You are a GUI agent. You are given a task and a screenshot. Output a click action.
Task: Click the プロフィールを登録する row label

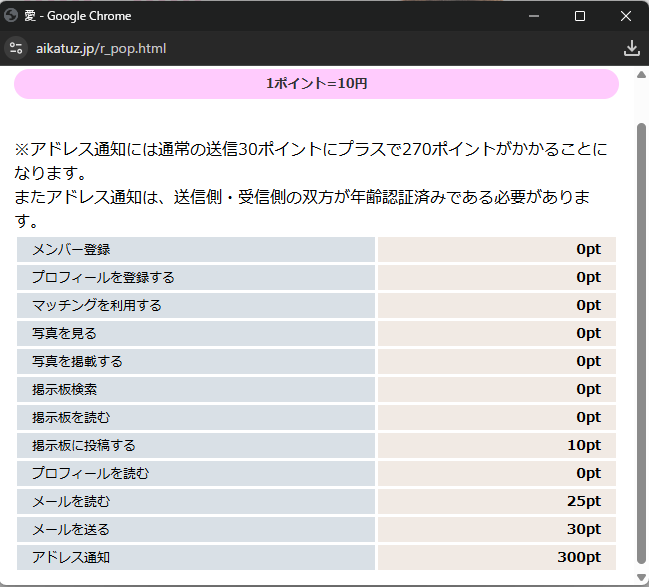103,277
